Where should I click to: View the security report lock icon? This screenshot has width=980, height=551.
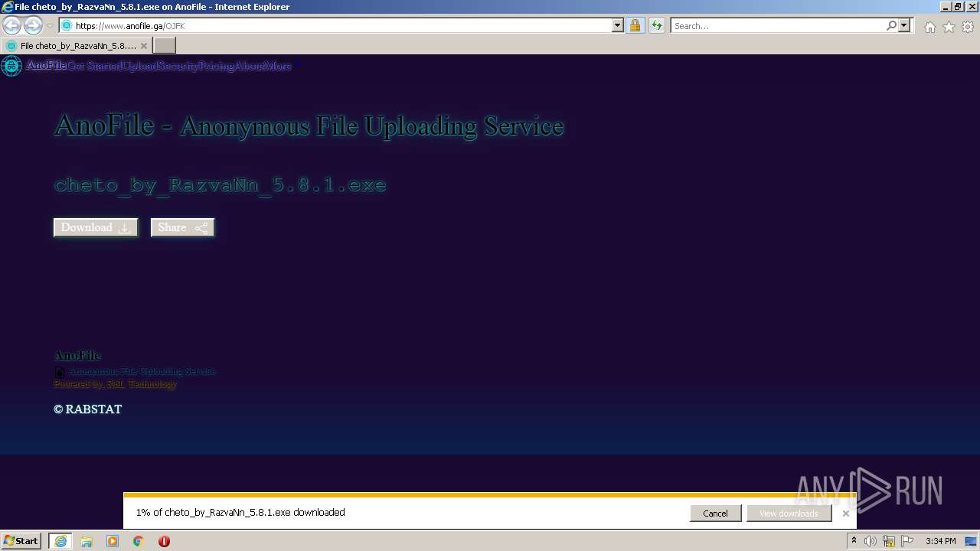635,25
